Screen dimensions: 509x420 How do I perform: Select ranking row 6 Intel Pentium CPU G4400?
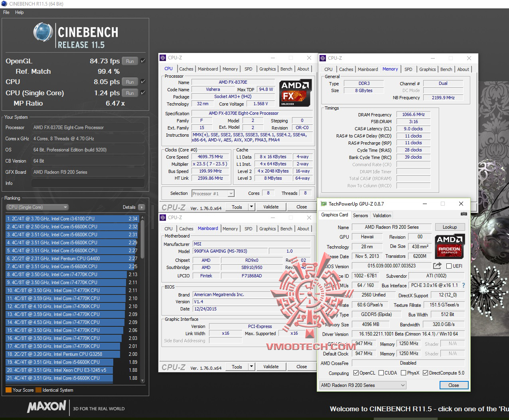pyautogui.click(x=72, y=258)
